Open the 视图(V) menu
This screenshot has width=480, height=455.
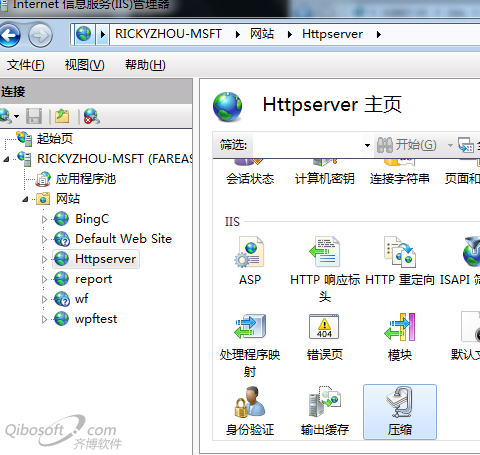coord(84,65)
